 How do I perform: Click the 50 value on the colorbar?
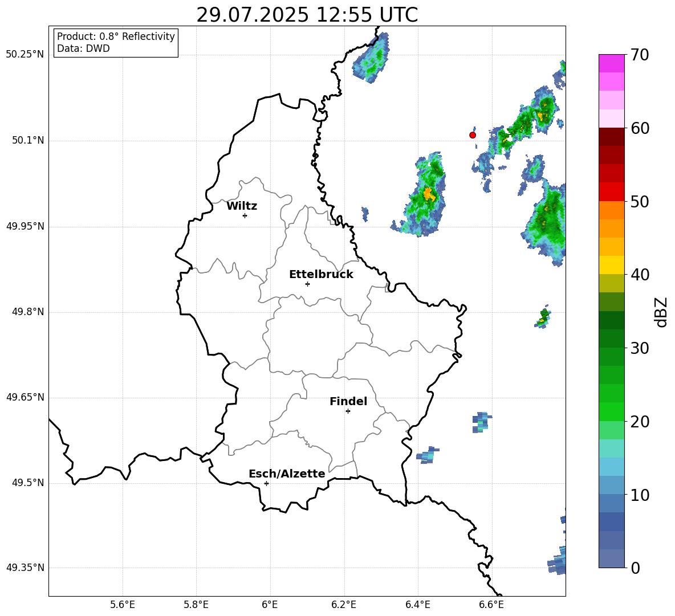[640, 201]
